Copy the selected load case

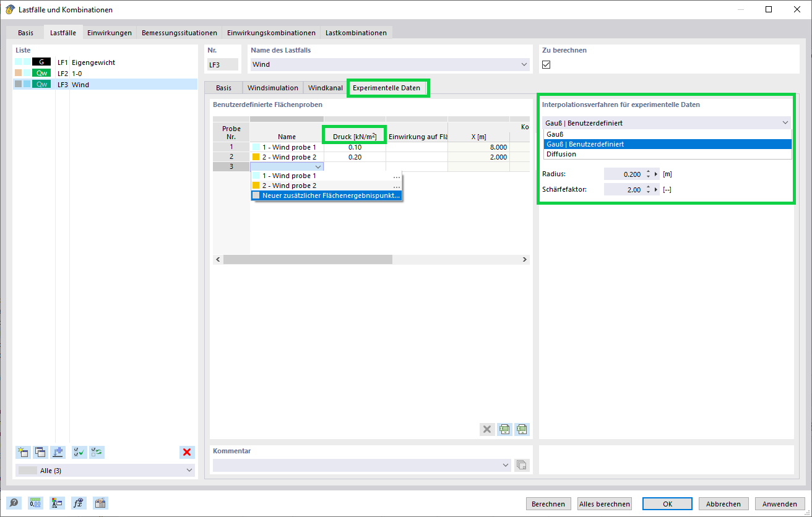[40, 452]
